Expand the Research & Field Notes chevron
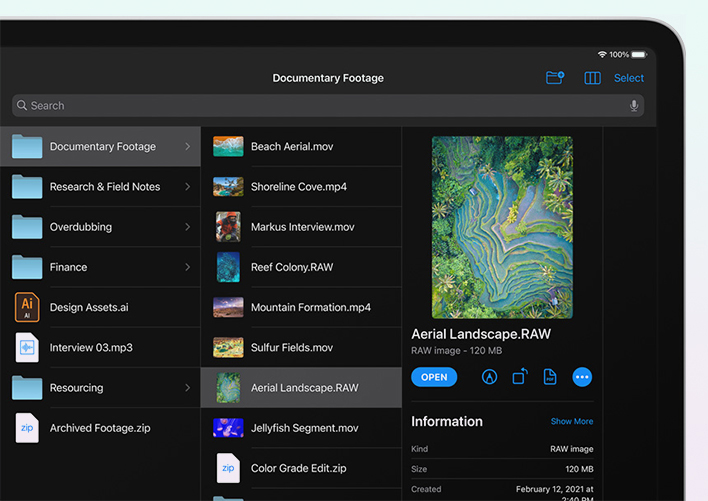Screen dimensions: 708x501 pos(187,187)
